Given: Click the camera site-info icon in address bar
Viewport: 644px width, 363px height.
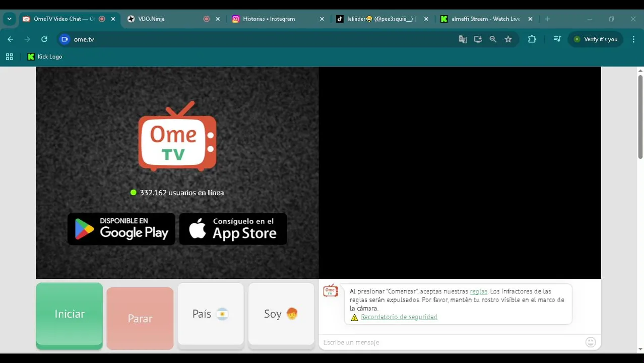Looking at the screenshot, I should [x=65, y=39].
